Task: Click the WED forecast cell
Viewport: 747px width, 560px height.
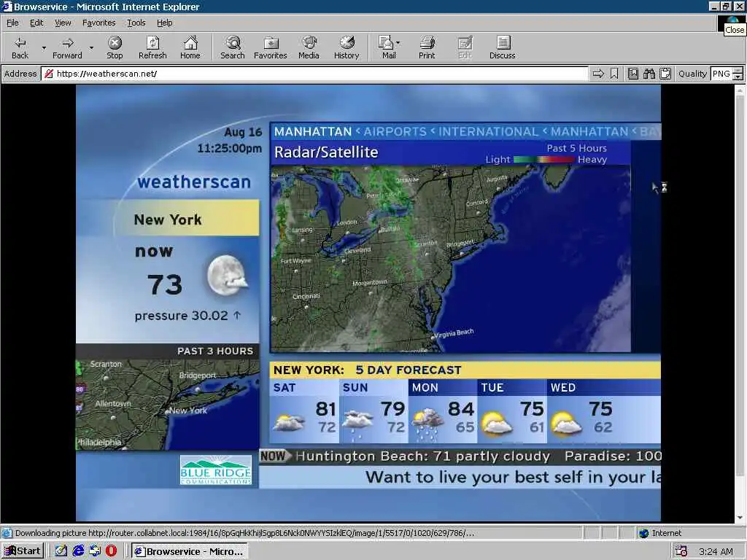Action: pyautogui.click(x=604, y=411)
